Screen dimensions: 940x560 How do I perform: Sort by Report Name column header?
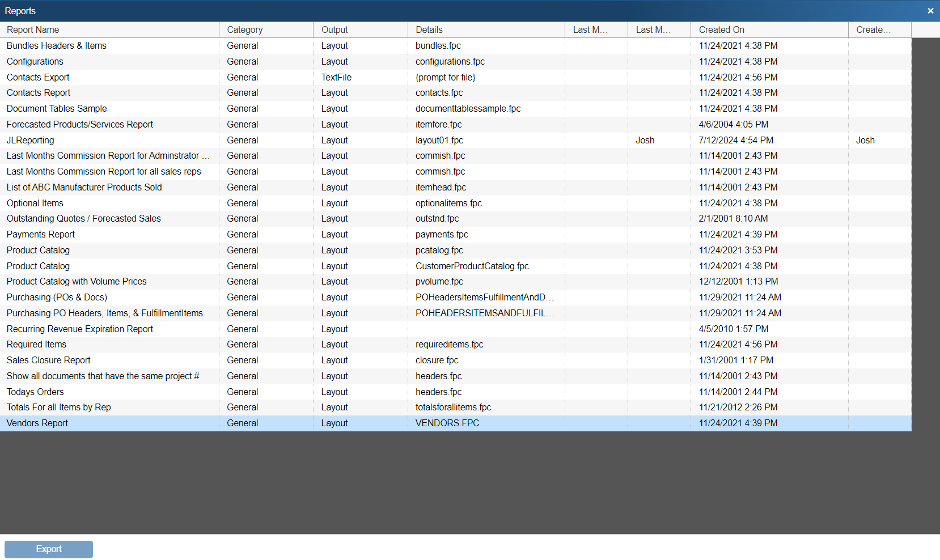pos(33,30)
